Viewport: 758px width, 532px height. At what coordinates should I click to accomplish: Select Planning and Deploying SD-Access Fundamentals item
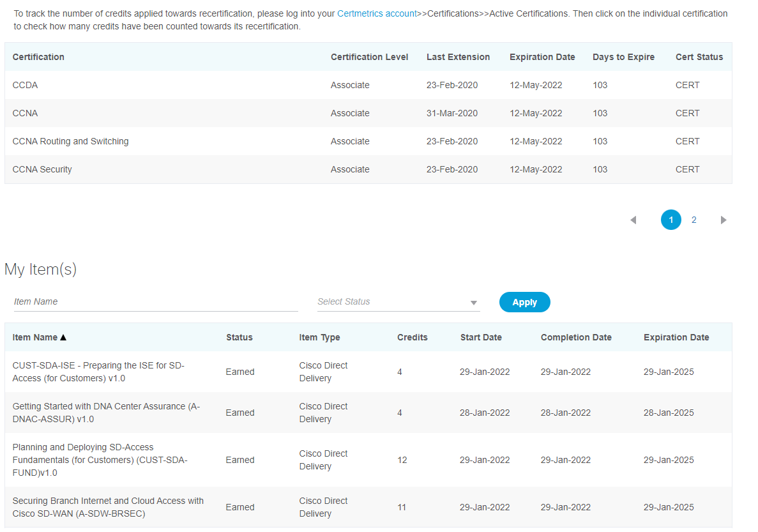pos(100,460)
